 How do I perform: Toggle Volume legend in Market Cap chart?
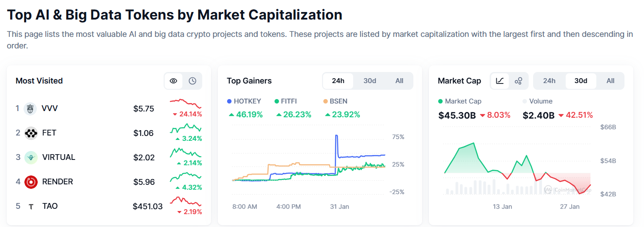(537, 101)
